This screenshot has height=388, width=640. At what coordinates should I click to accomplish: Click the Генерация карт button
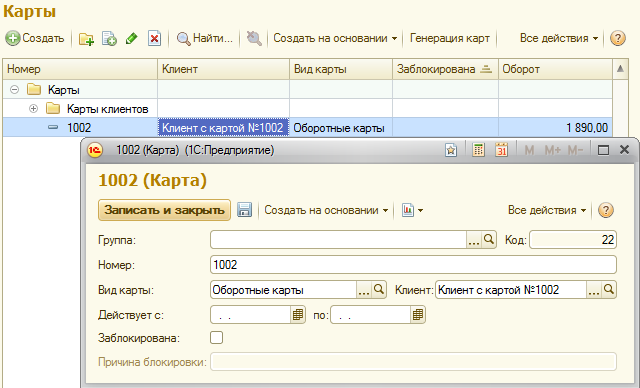pyautogui.click(x=449, y=38)
